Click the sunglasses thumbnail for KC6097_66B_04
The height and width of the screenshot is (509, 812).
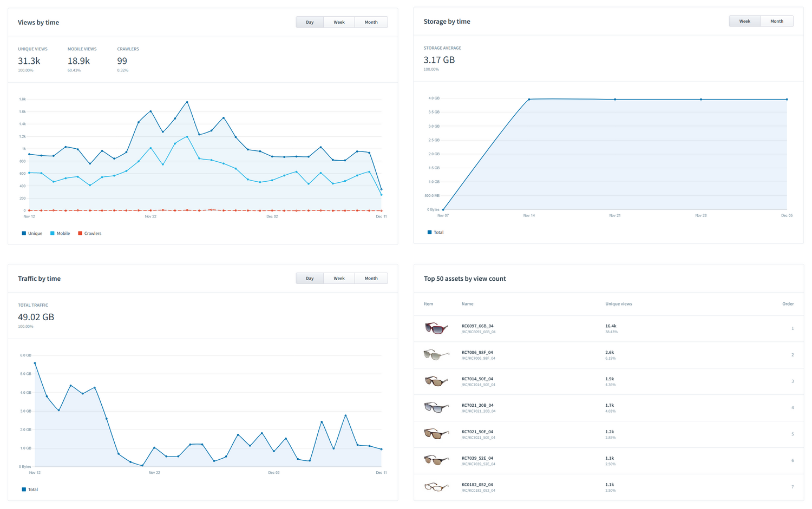tap(436, 328)
